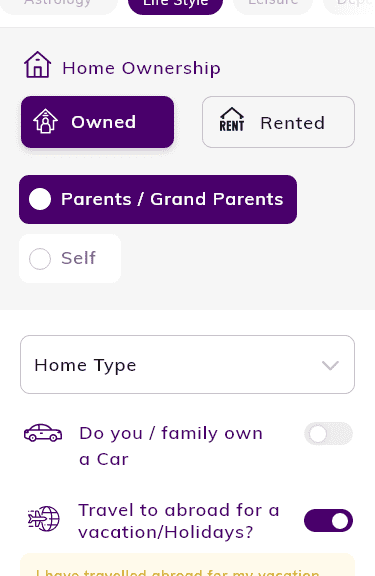
Task: Choose the Rented button
Action: (278, 122)
